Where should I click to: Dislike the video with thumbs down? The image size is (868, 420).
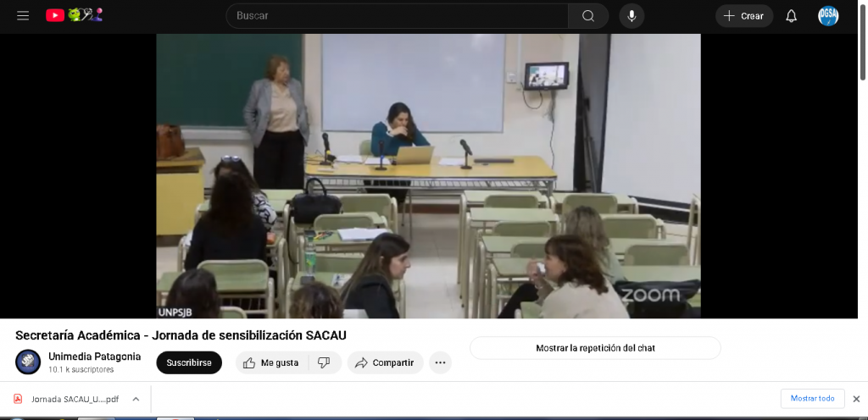coord(325,362)
